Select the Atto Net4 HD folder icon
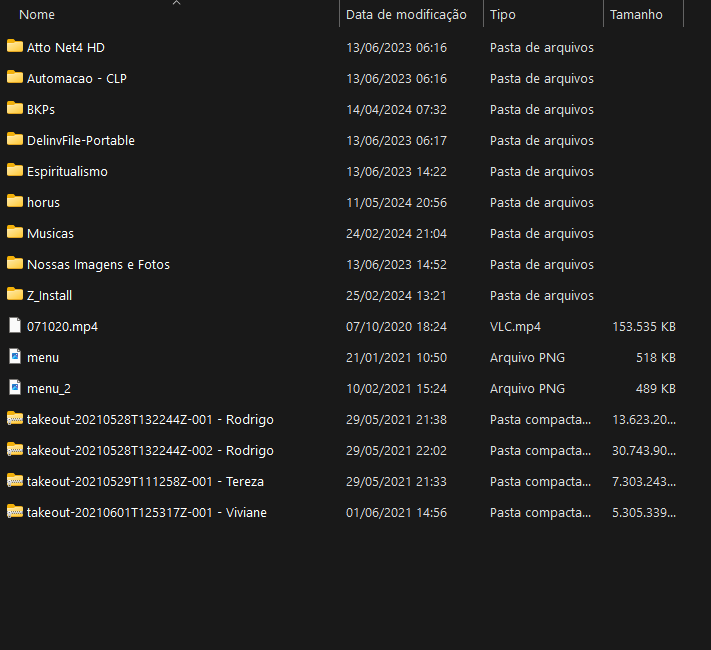This screenshot has height=650, width=711. (x=15, y=46)
